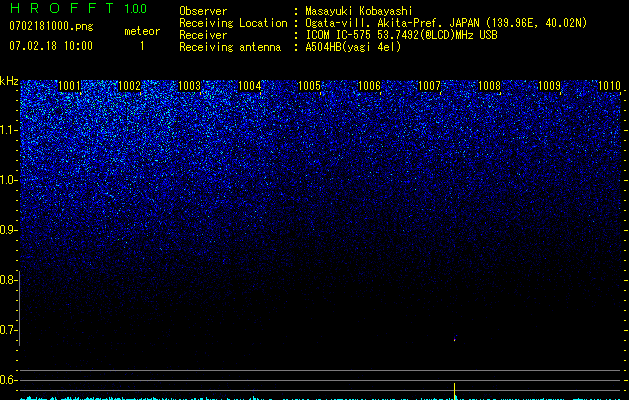
Task: Click the 0.7 kHz axis label
Action: click(8, 330)
